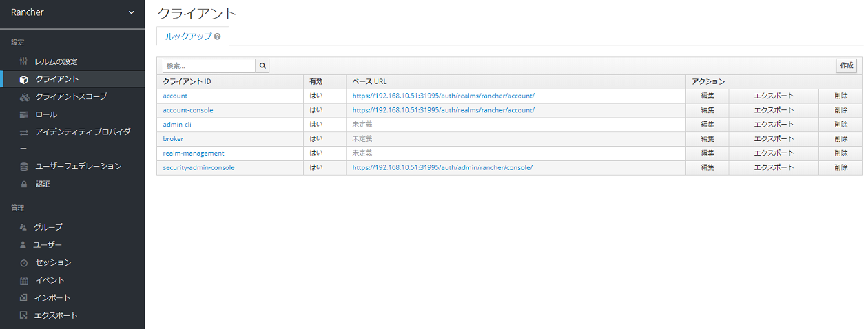Open the realm-management client link
Viewport: 868px width, 329px height.
[194, 153]
